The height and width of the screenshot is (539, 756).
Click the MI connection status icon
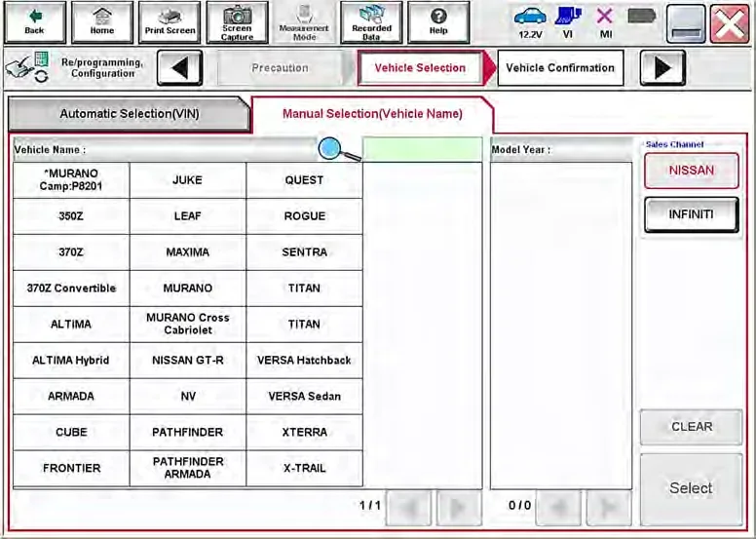coord(605,22)
